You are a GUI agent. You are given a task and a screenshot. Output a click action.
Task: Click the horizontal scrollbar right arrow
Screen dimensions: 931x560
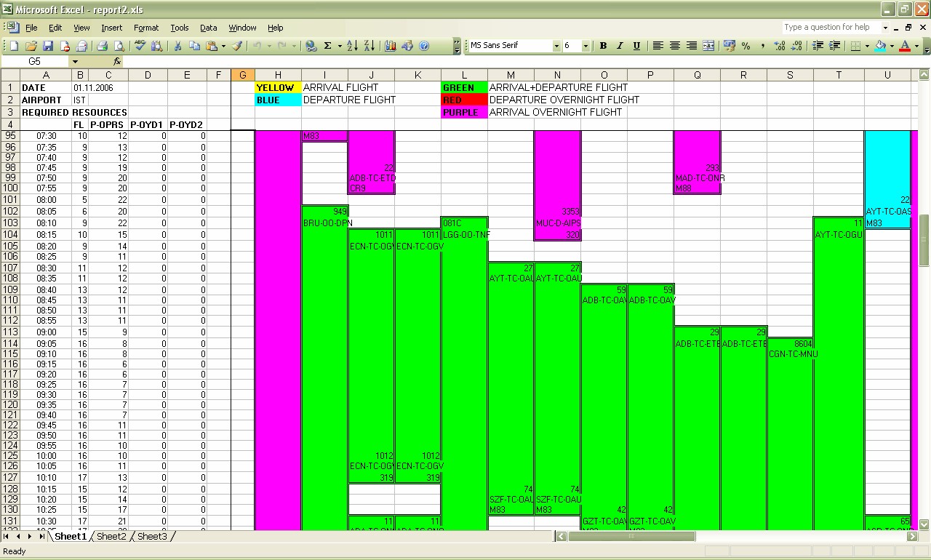(x=913, y=536)
